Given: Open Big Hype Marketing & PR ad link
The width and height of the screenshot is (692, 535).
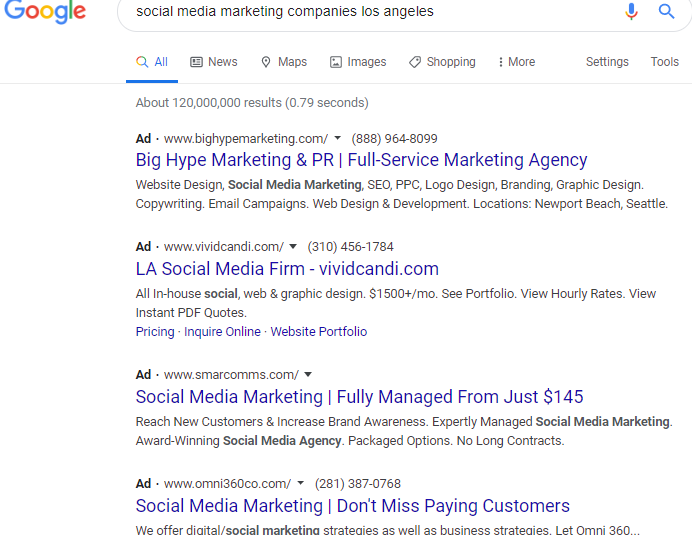Looking at the screenshot, I should [x=361, y=160].
